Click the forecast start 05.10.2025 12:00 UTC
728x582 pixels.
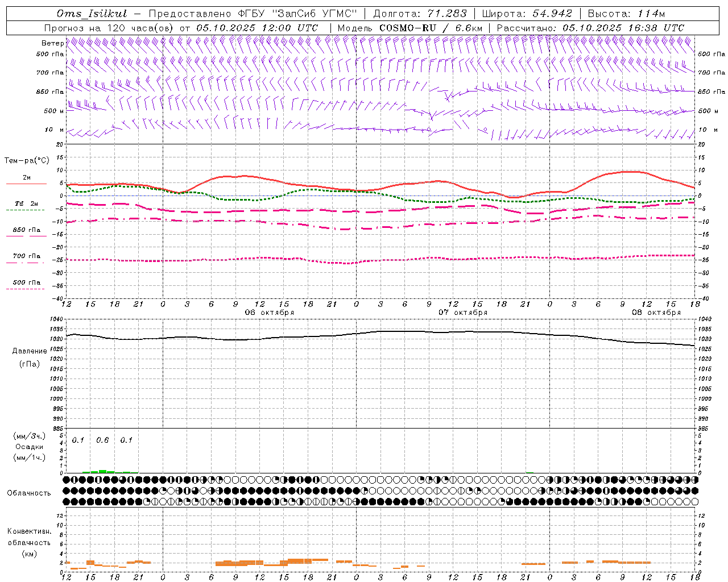(257, 28)
